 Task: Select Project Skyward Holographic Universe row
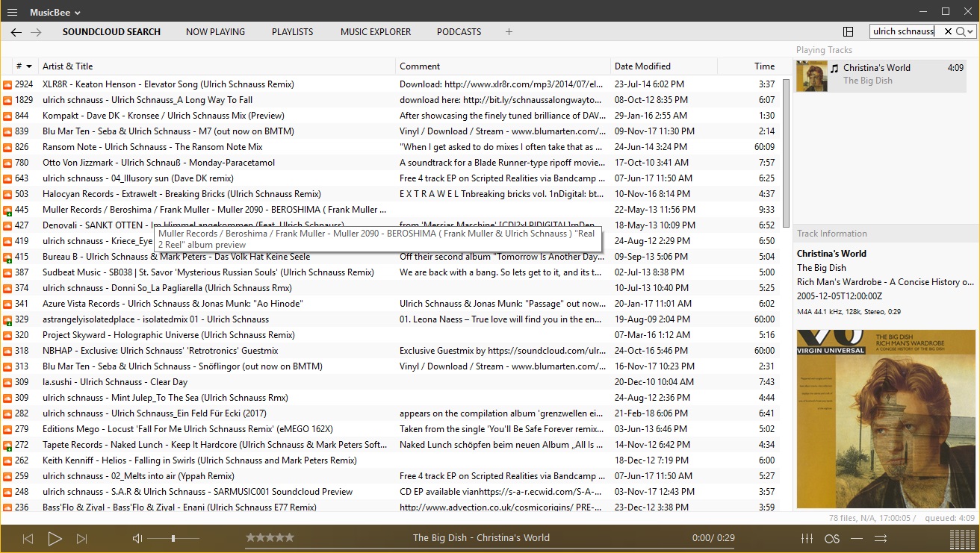[x=389, y=335]
